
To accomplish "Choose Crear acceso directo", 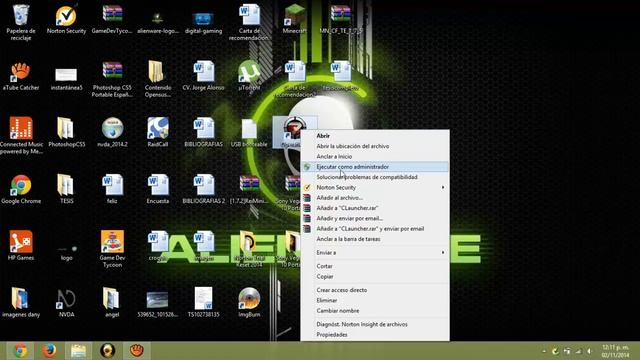I will (375, 290).
